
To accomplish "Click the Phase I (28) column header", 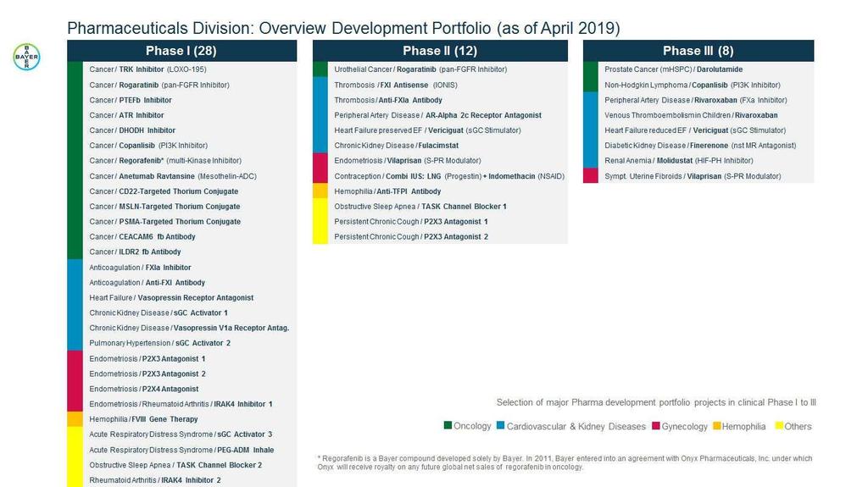I will (181, 51).
